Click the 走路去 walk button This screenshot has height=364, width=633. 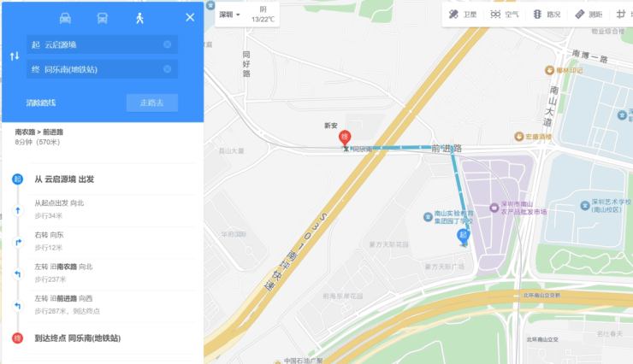pyautogui.click(x=151, y=103)
